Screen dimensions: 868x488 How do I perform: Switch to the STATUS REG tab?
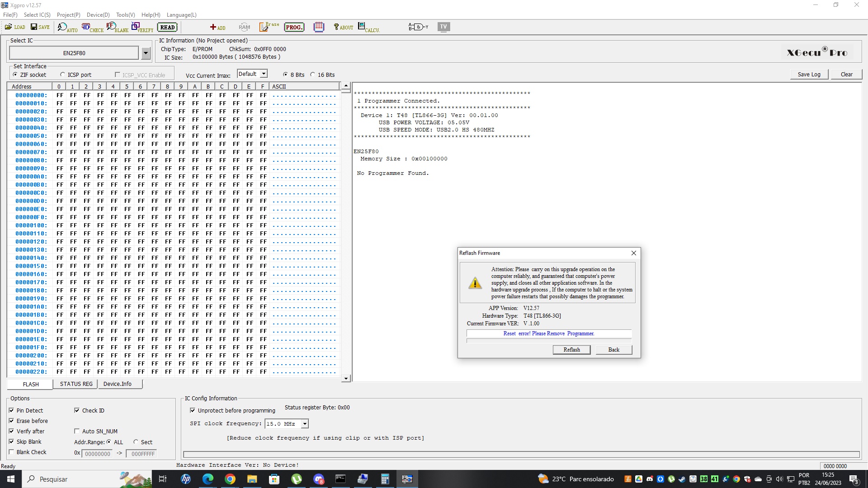pyautogui.click(x=76, y=384)
